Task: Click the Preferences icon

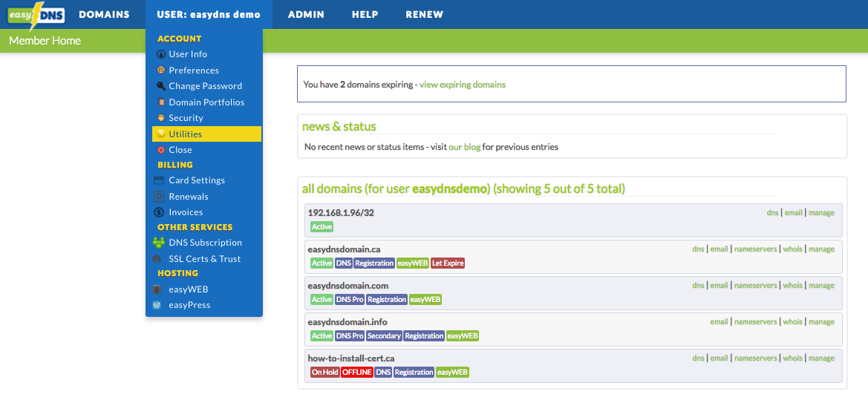Action: (161, 71)
